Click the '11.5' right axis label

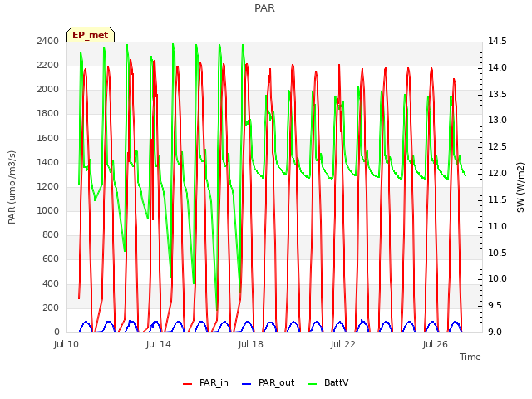[x=497, y=199]
